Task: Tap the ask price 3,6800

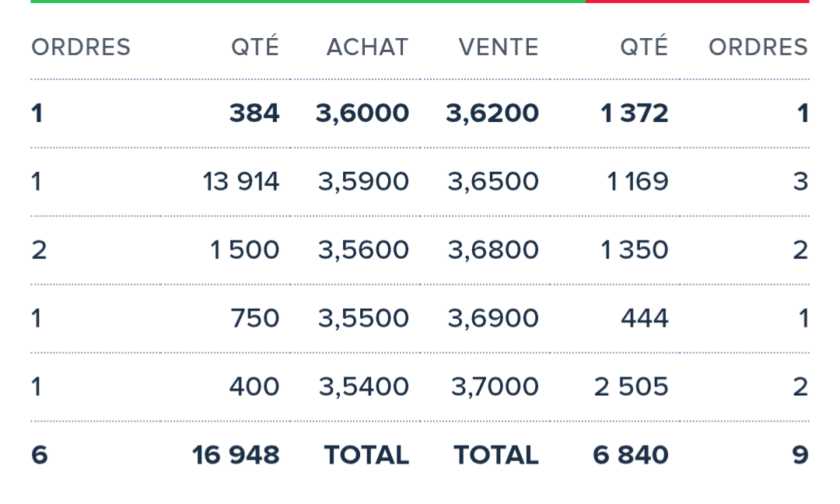Action: tap(493, 250)
